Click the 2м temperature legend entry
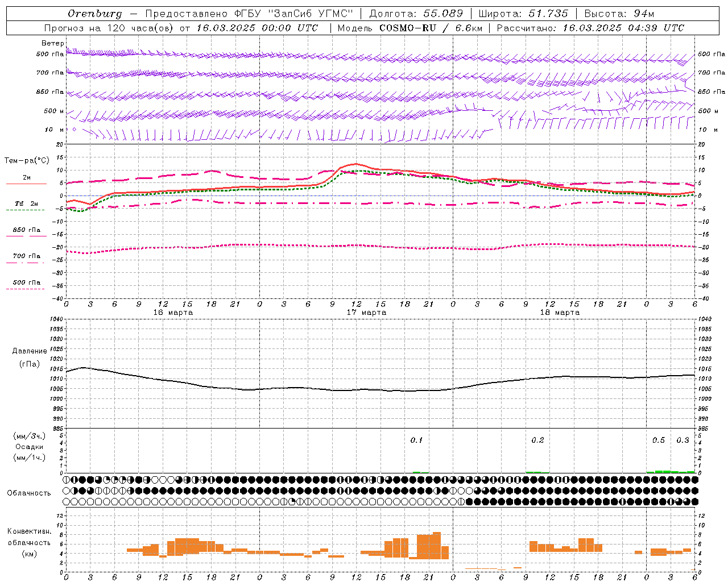728x582 pixels. click(x=26, y=178)
